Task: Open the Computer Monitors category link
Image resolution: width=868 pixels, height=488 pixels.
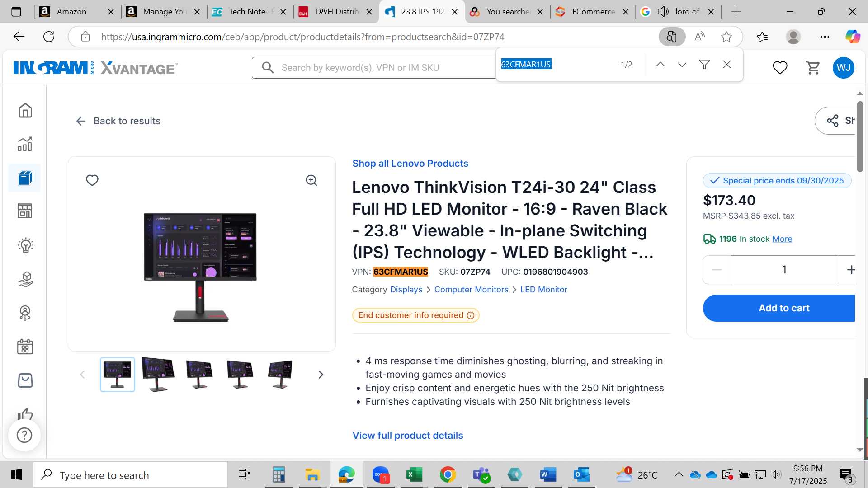Action: point(471,290)
